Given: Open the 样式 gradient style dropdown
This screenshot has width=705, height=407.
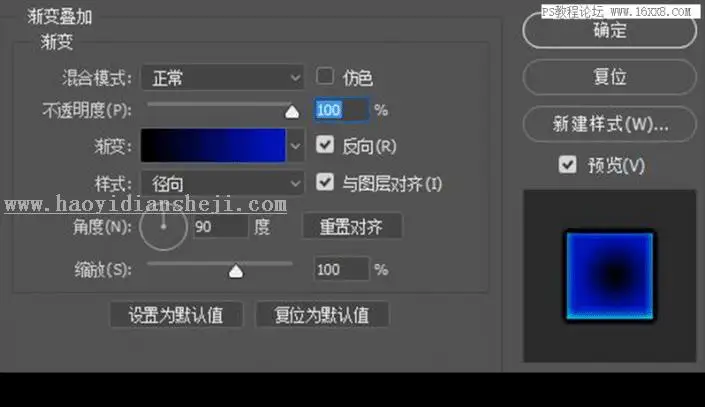Looking at the screenshot, I should [223, 183].
